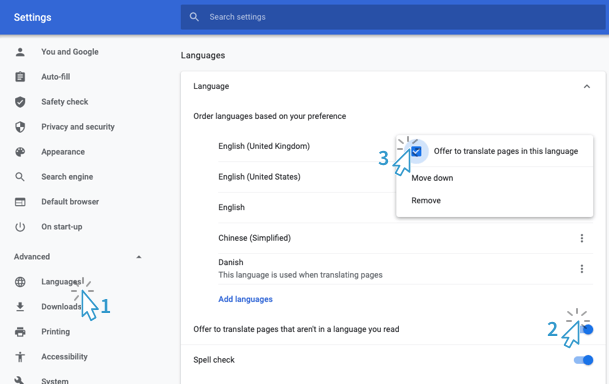This screenshot has width=609, height=384.
Task: Open System settings in sidebar
Action: coord(55,381)
